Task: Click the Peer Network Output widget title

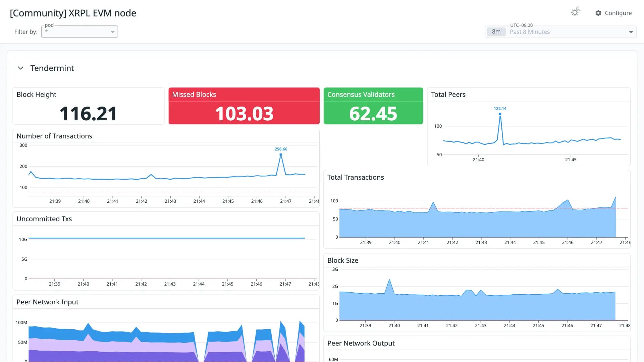Action: (361, 343)
